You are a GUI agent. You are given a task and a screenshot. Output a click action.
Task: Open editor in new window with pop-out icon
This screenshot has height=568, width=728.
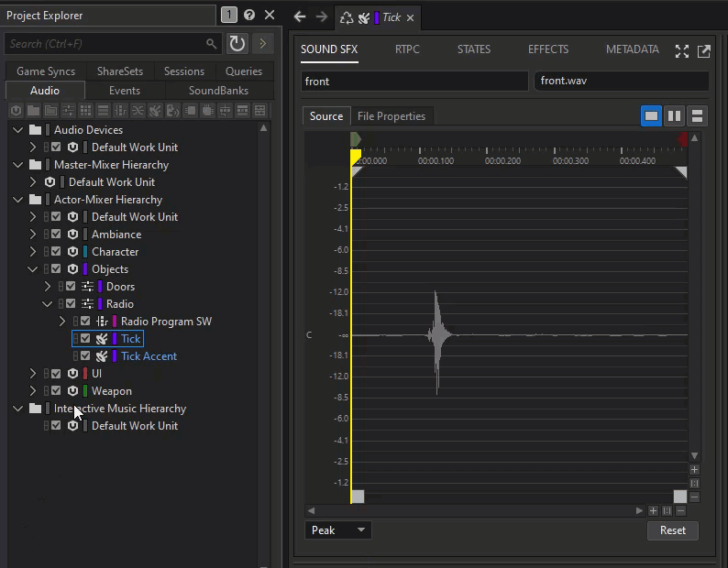pyautogui.click(x=704, y=51)
